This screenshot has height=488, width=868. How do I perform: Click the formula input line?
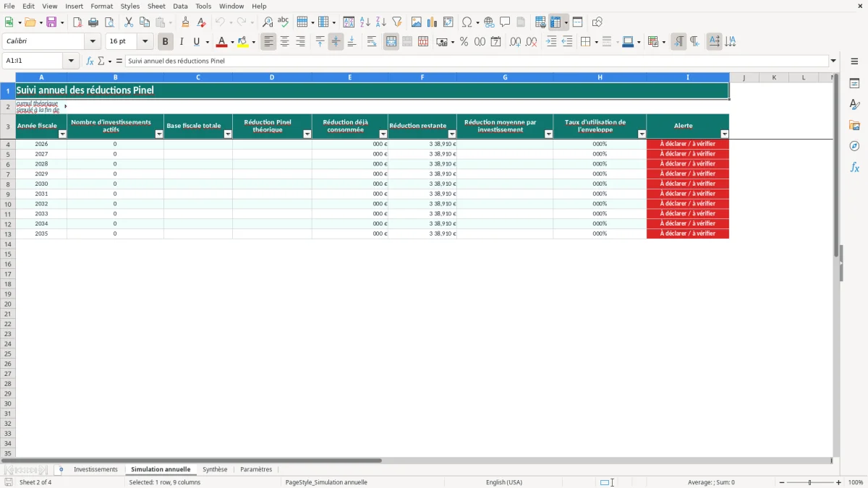pyautogui.click(x=477, y=61)
